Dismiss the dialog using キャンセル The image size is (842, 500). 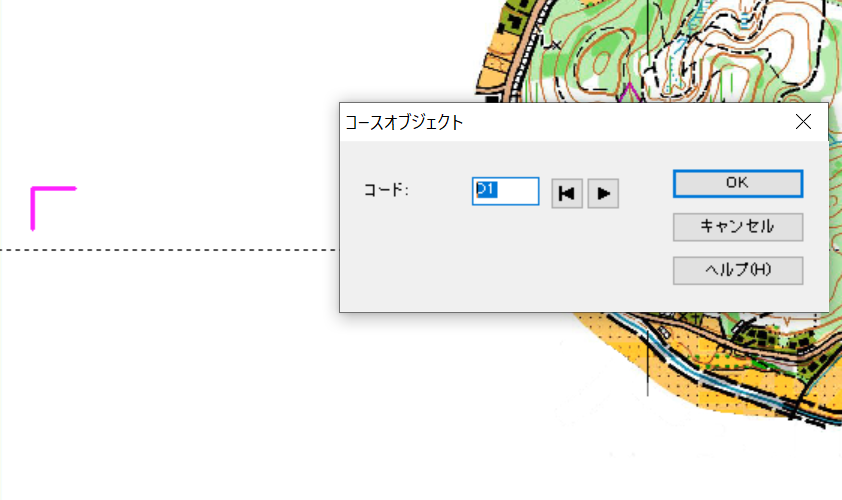click(x=738, y=227)
